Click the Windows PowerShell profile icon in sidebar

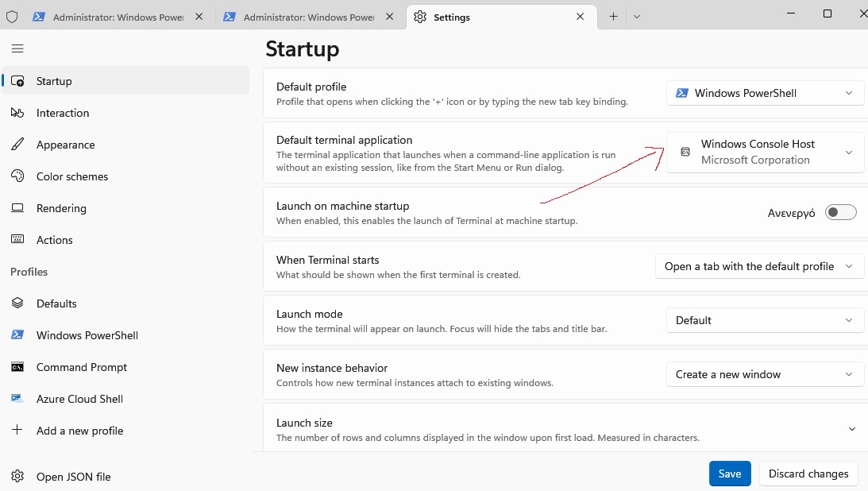click(x=17, y=335)
